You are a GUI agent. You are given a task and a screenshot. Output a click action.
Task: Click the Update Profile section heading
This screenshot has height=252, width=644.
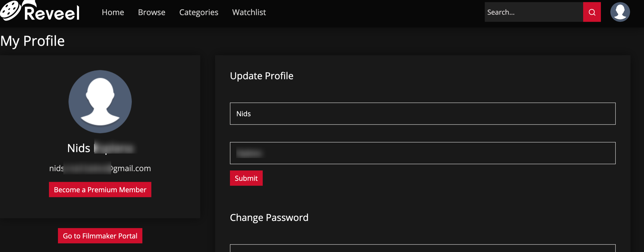pyautogui.click(x=261, y=76)
